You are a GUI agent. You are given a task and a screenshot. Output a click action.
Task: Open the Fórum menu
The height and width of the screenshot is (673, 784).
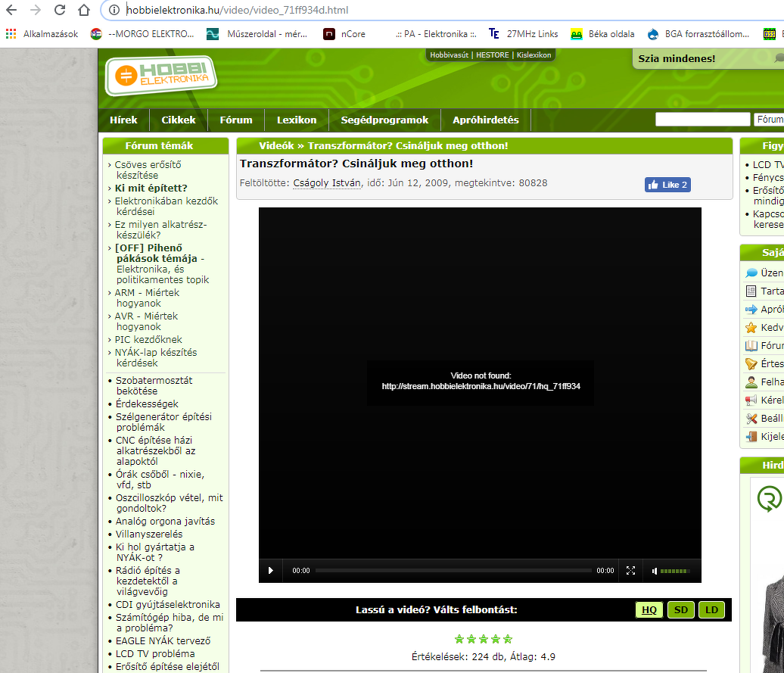tap(236, 120)
